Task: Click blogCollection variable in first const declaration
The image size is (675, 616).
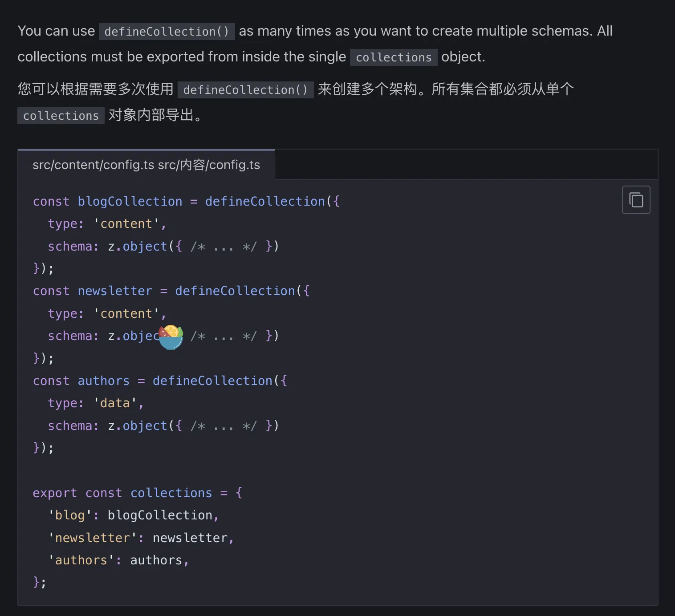Action: 130,201
